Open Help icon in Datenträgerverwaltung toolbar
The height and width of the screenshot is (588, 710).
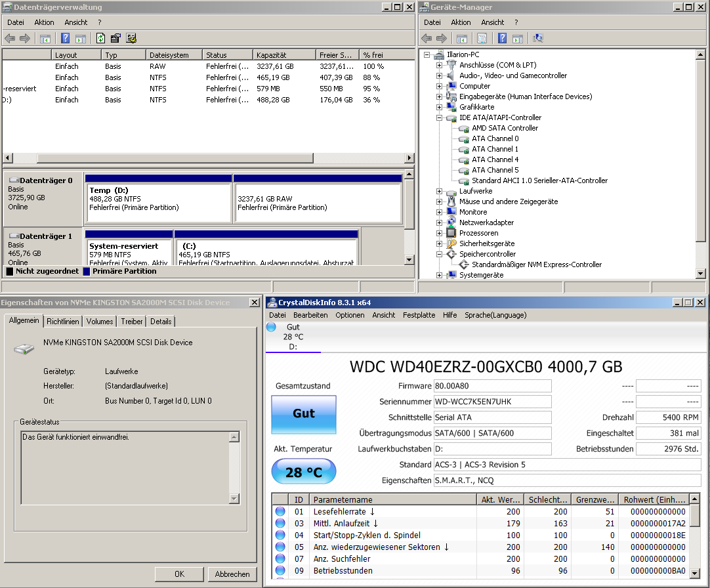[x=65, y=39]
